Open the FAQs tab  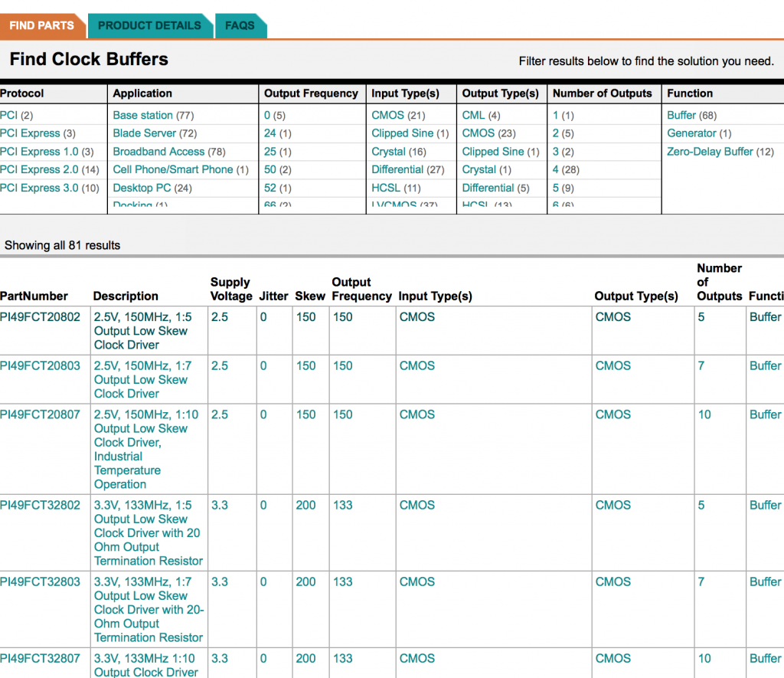(240, 25)
